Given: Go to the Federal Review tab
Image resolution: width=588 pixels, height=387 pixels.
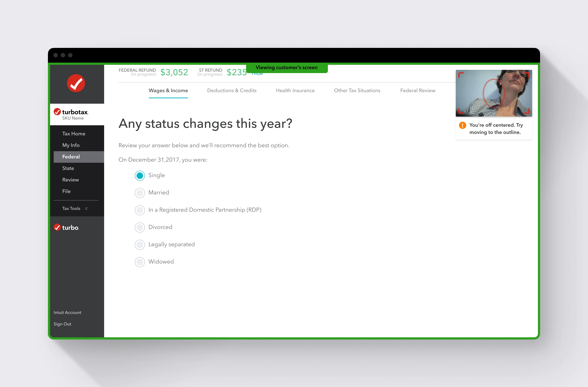Looking at the screenshot, I should 418,91.
